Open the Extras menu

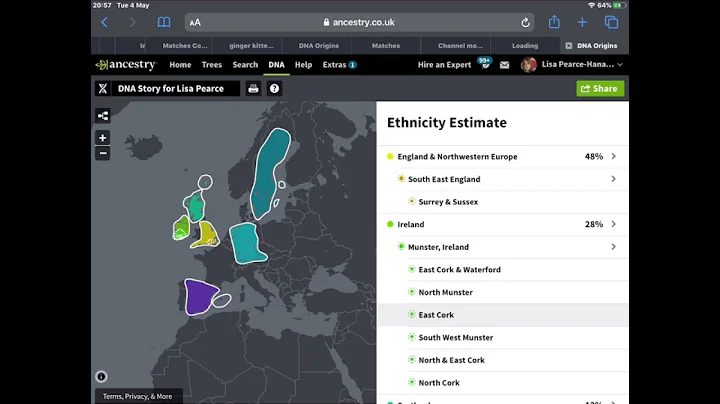tap(339, 65)
